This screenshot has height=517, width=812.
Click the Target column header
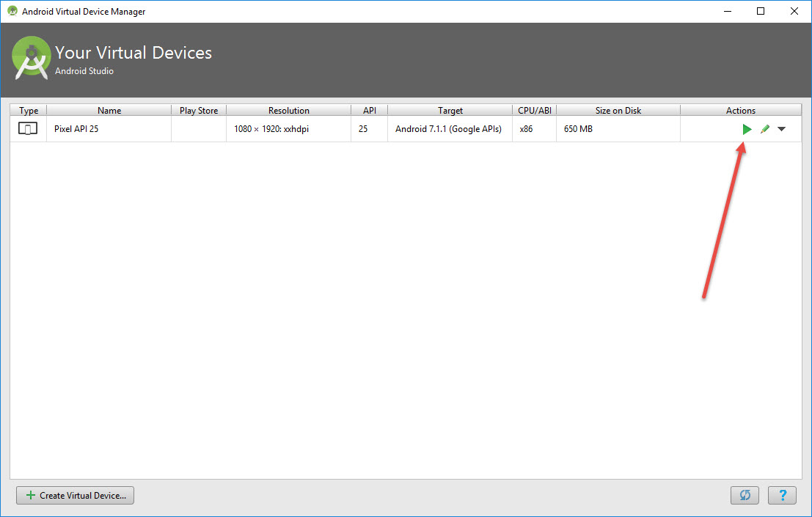click(x=450, y=111)
